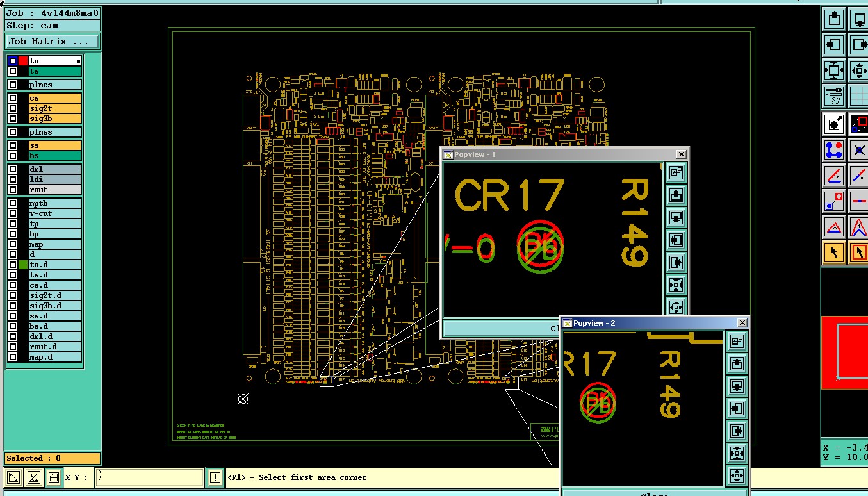868x496 pixels.
Task: Choose the arrow-in-rectangle area select tool
Action: [x=858, y=252]
